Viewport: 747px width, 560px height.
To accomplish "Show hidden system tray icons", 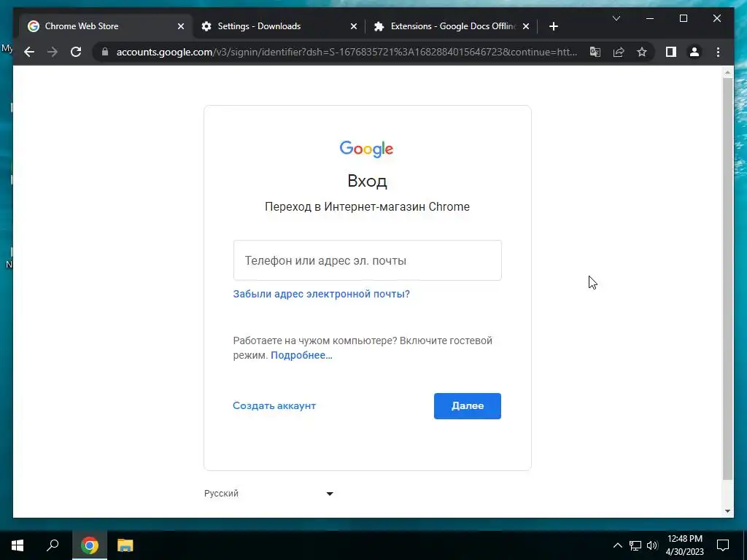I will pyautogui.click(x=617, y=545).
